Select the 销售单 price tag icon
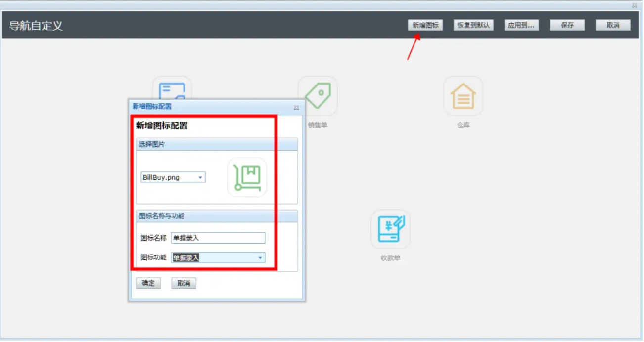This screenshot has height=342, width=644. (x=318, y=95)
